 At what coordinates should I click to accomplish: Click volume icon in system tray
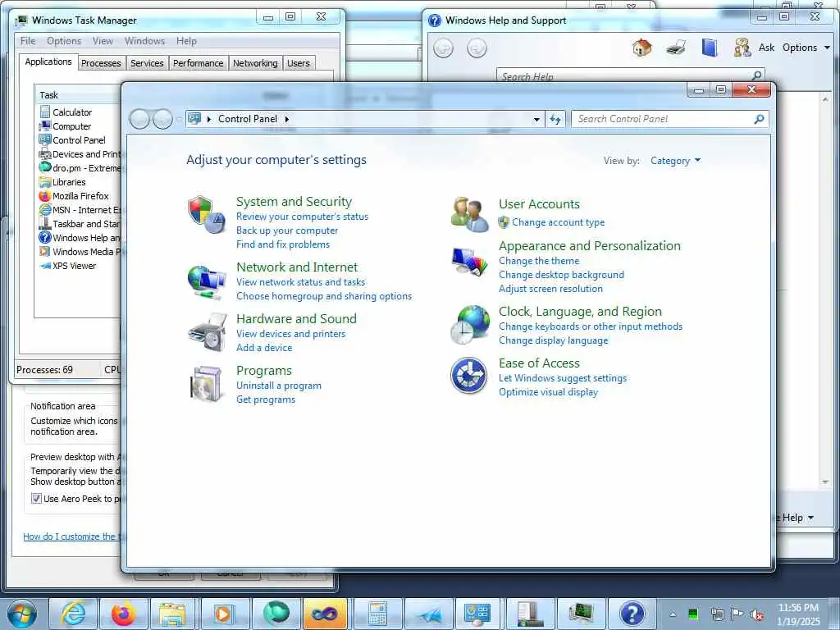[757, 614]
